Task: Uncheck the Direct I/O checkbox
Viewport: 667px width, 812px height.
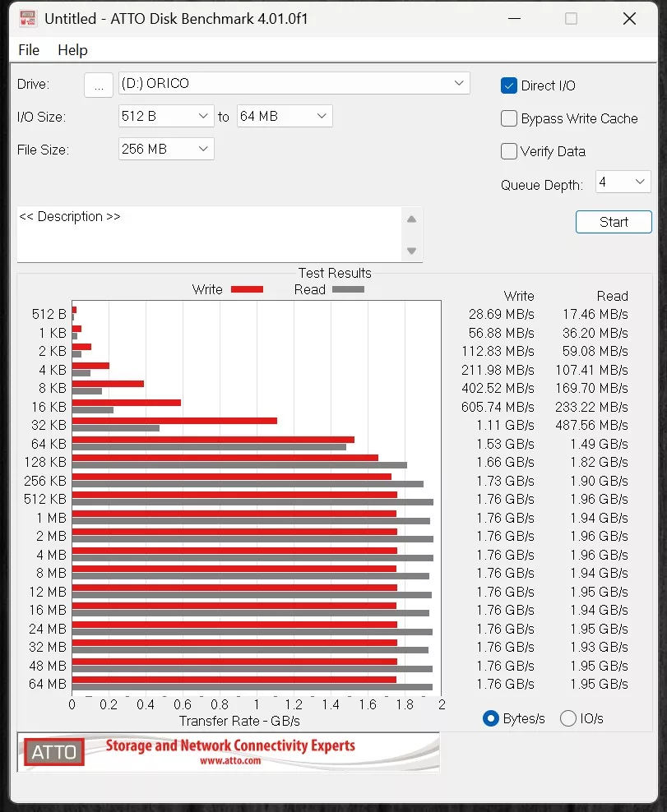Action: 509,85
